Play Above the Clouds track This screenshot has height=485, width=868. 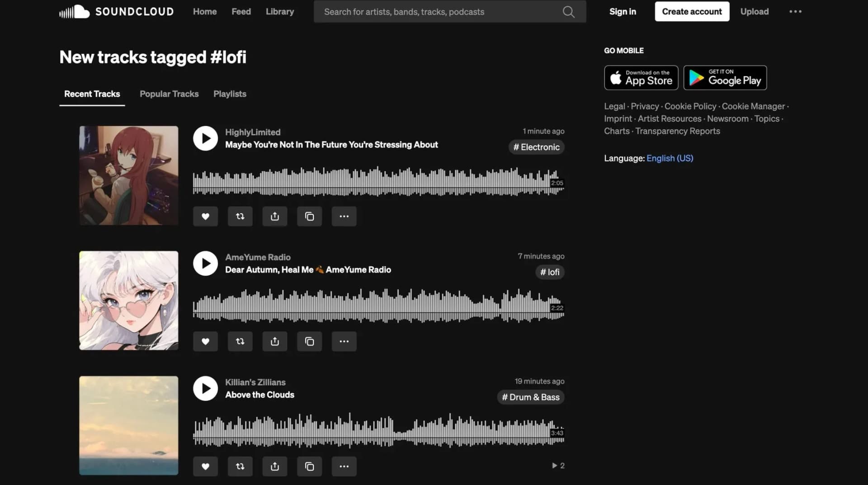205,388
